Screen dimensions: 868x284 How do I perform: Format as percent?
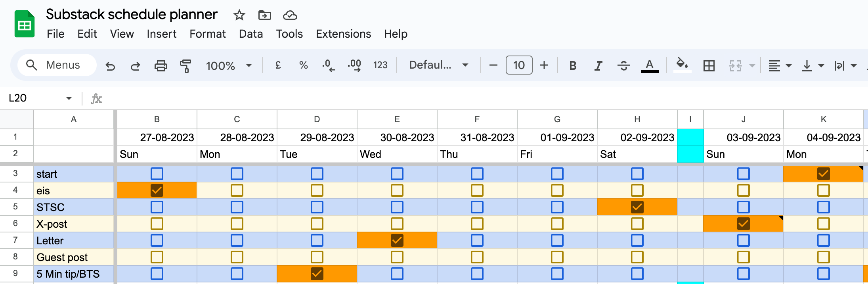pyautogui.click(x=304, y=65)
